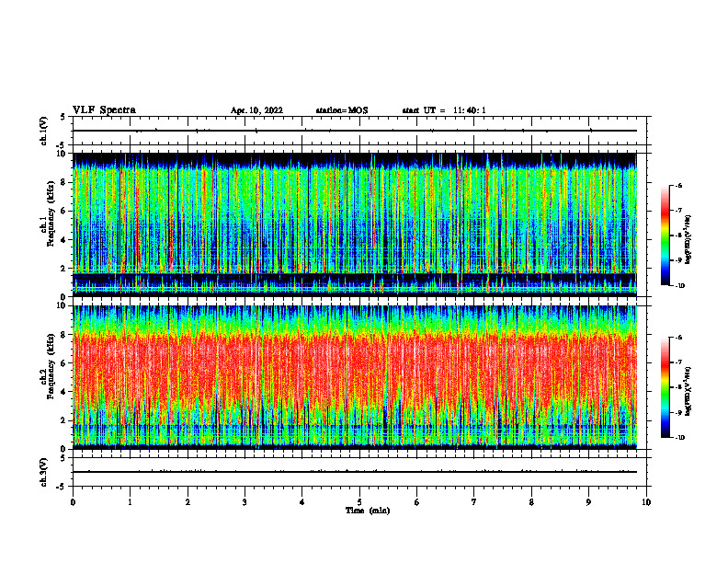This screenshot has width=728, height=563.
Task: Click the '6' kHz tick on ch.1 axis
Action: click(x=65, y=211)
